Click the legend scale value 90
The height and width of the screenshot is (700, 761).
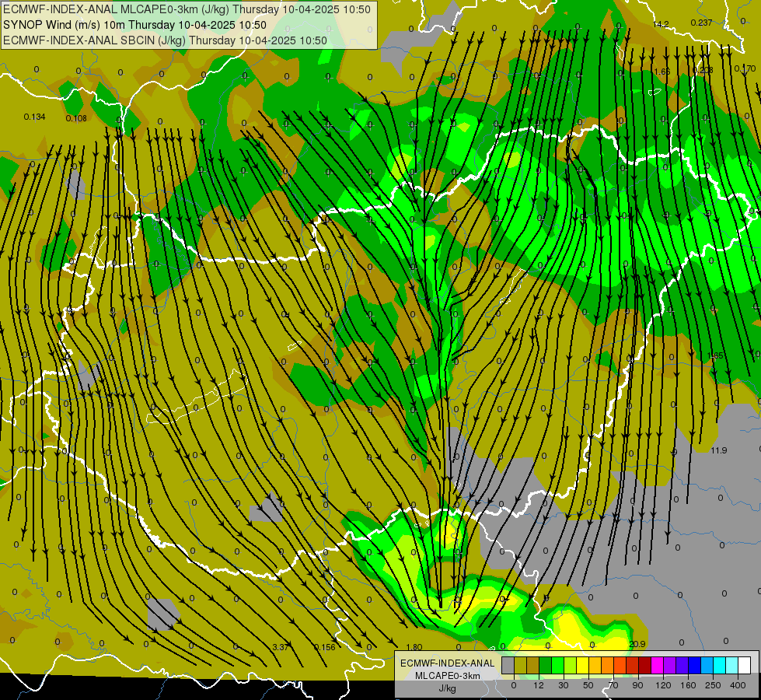[637, 685]
